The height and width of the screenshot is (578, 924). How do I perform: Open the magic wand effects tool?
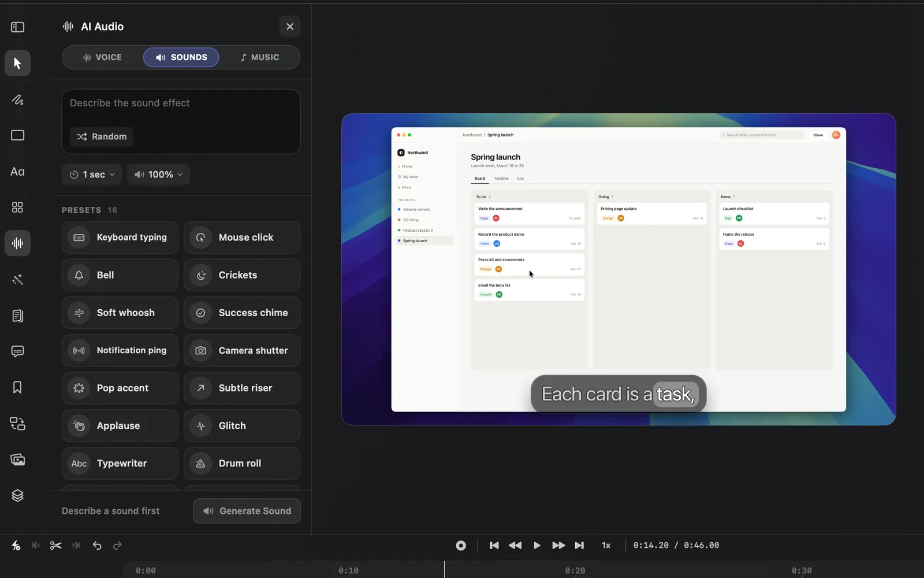pos(17,280)
